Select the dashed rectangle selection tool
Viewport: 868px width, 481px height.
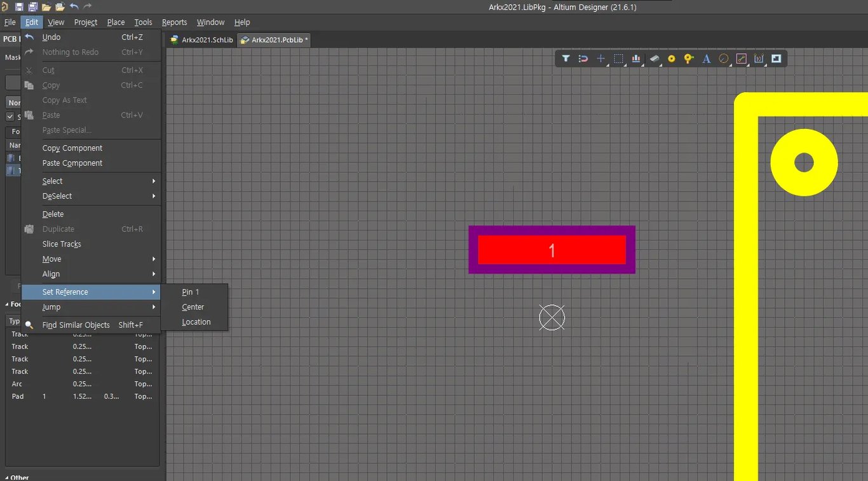point(618,58)
